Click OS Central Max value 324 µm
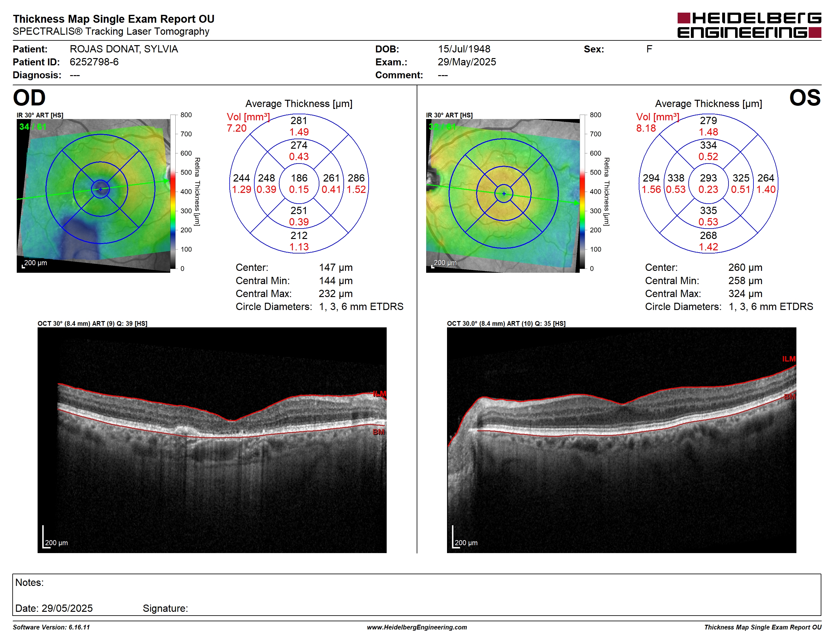Image resolution: width=834 pixels, height=644 pixels. click(745, 294)
